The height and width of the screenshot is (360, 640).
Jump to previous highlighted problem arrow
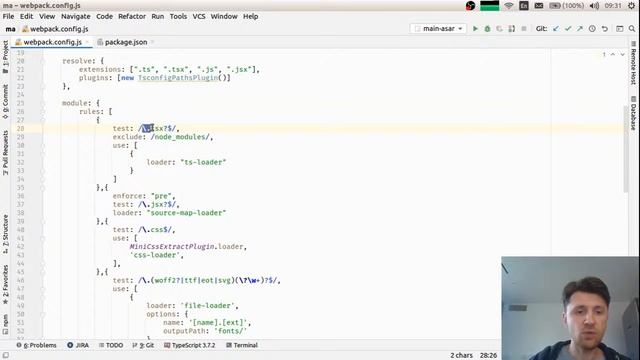tap(613, 54)
